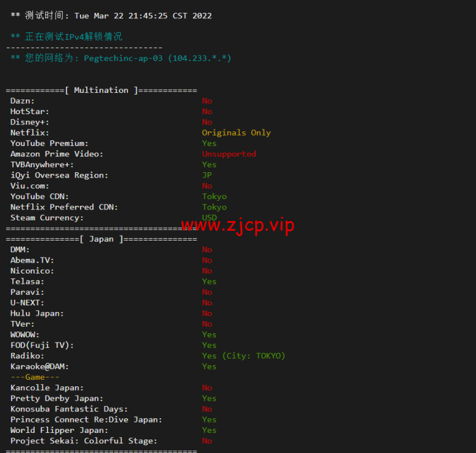Click the 'Konosuba Fantastic Days:' label
This screenshot has width=476, height=453.
point(69,409)
